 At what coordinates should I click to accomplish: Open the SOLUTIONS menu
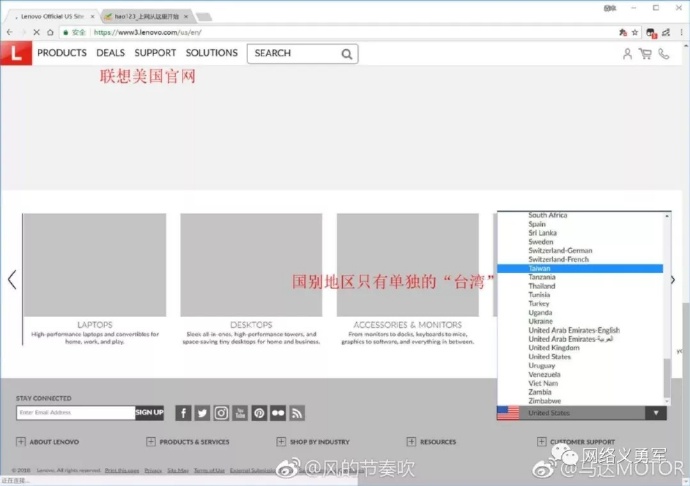click(x=212, y=53)
